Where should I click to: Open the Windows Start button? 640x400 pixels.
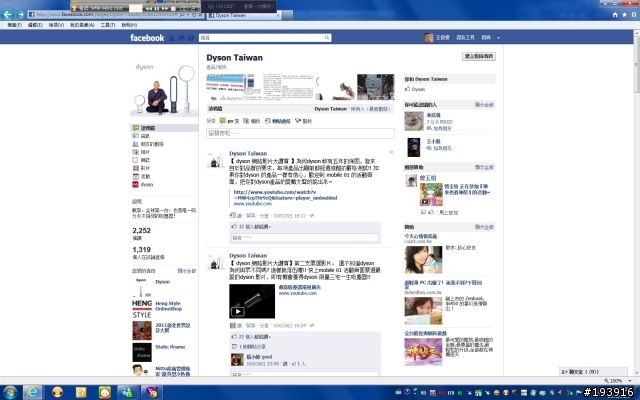click(x=9, y=392)
